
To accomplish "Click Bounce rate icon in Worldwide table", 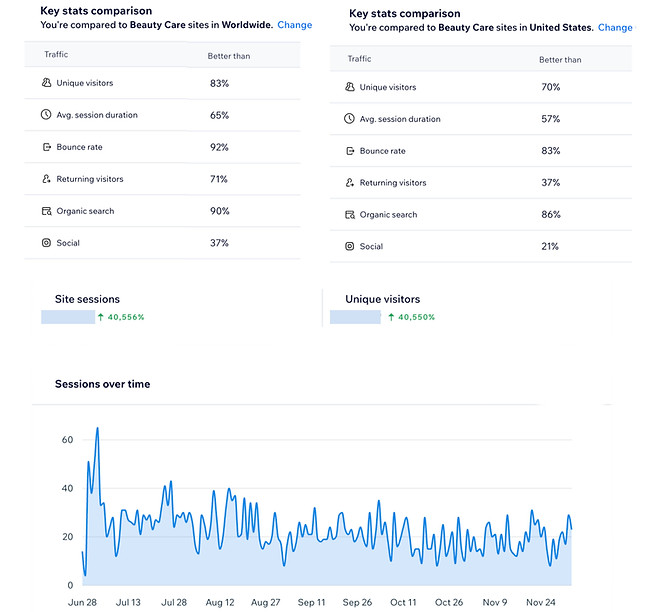I will (x=46, y=148).
